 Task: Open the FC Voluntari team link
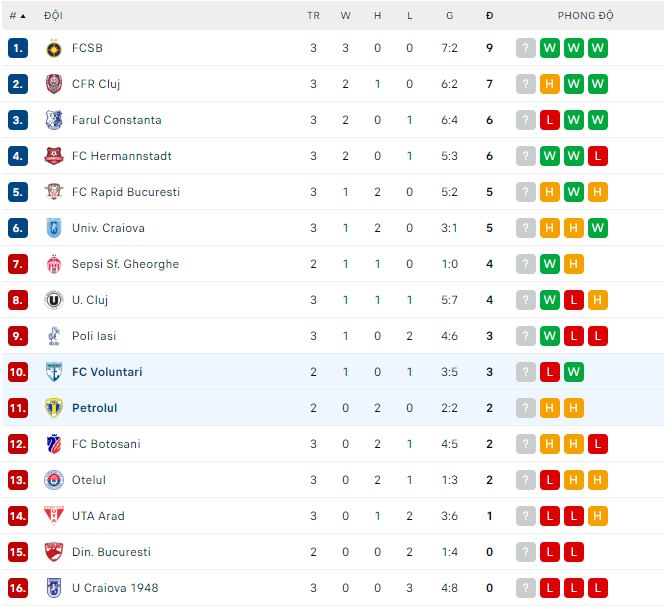click(107, 372)
